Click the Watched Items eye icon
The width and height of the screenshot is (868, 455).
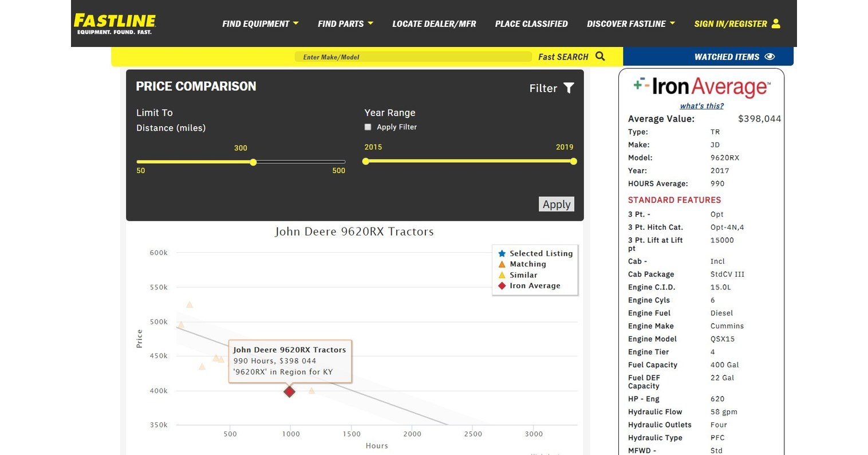click(770, 57)
